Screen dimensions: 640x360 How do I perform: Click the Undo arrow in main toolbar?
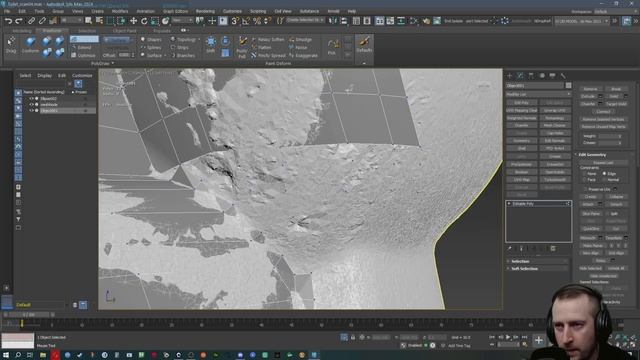pos(8,21)
